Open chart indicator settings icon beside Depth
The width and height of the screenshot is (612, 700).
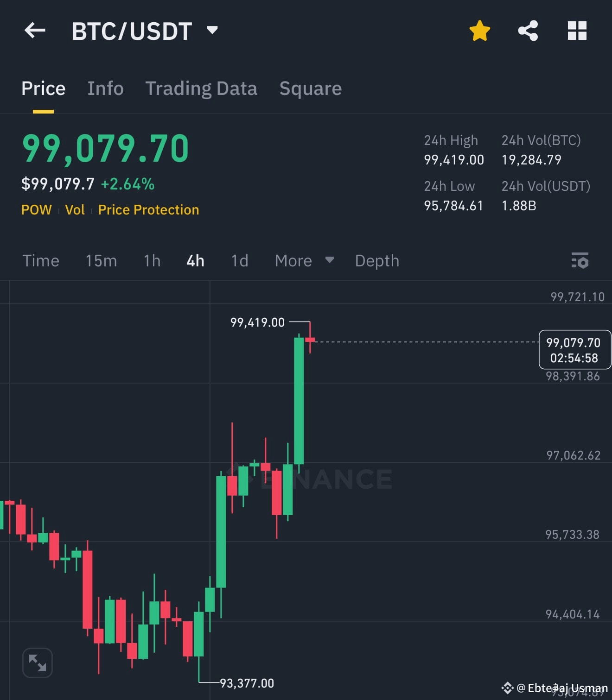click(x=580, y=261)
